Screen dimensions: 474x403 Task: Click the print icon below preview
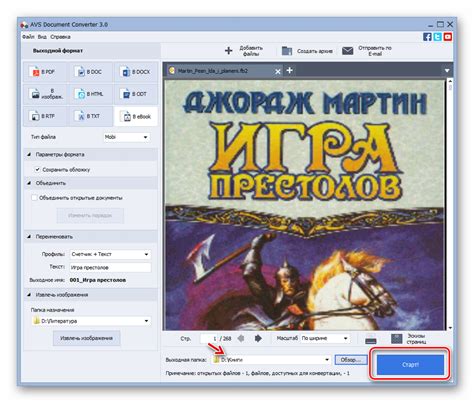coord(371,339)
